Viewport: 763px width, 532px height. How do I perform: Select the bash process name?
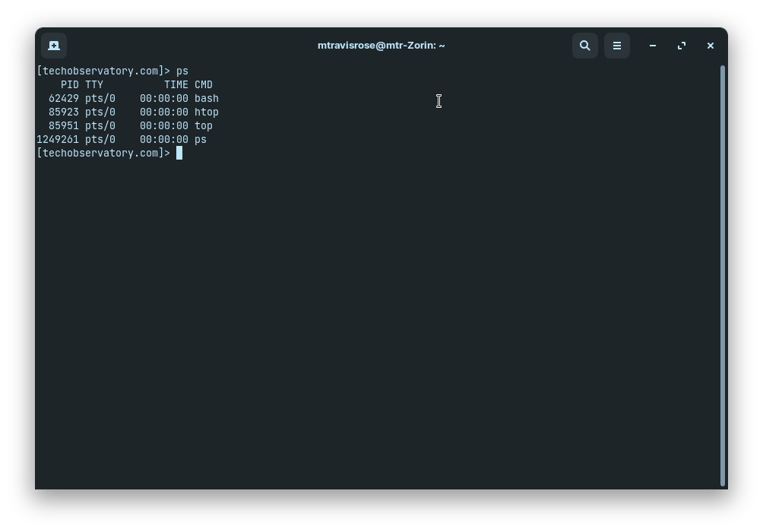[207, 98]
